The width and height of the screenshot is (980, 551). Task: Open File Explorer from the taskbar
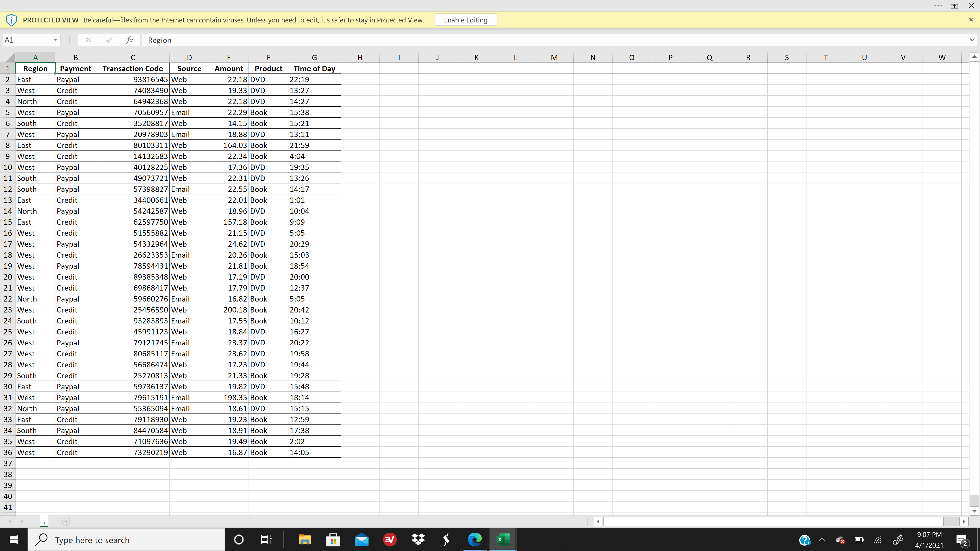[x=305, y=540]
